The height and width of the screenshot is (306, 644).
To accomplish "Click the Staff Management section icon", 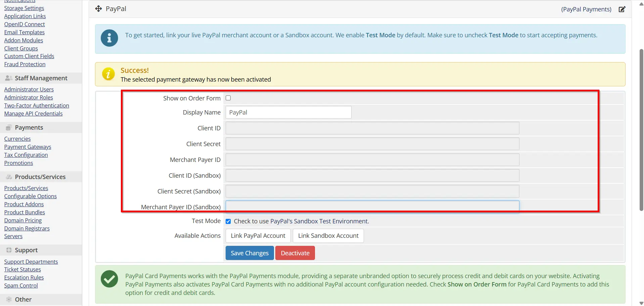I will [9, 78].
